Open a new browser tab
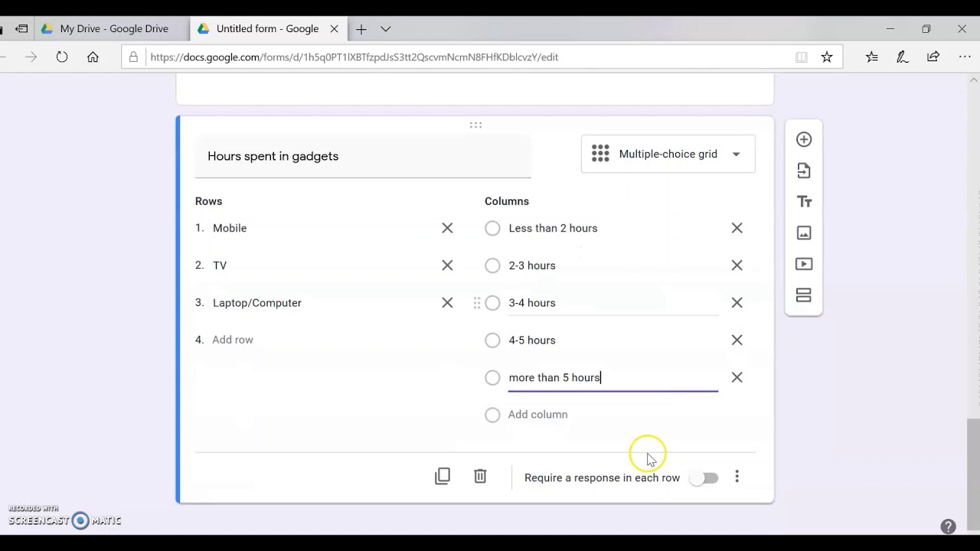The width and height of the screenshot is (980, 551). (361, 29)
